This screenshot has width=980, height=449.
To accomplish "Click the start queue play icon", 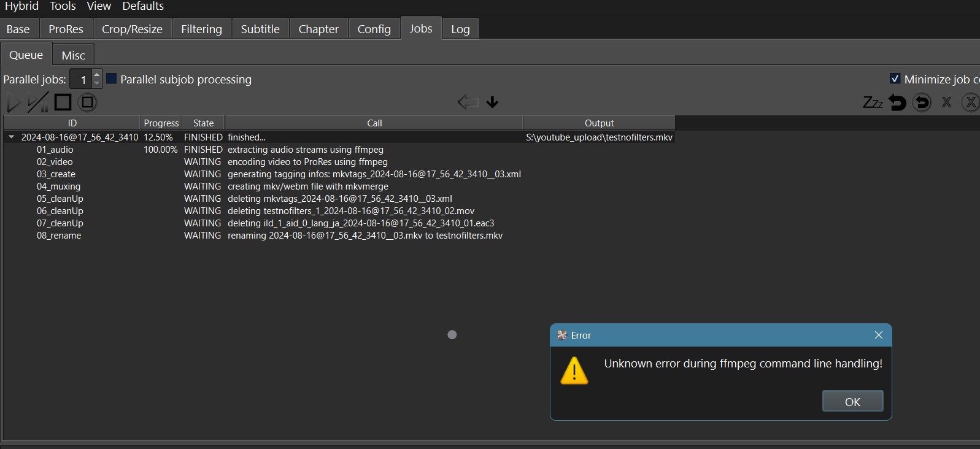I will click(14, 102).
